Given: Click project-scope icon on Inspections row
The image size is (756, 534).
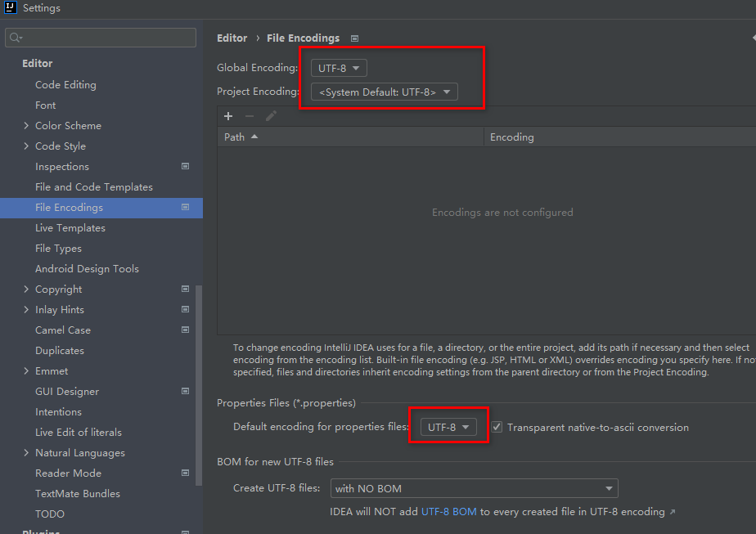Looking at the screenshot, I should click(185, 166).
